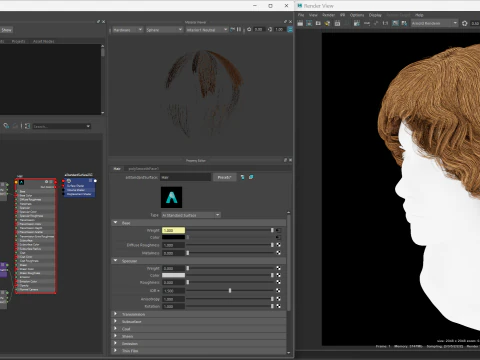The width and height of the screenshot is (480, 360).
Task: Open the File menu in Render View
Action: pyautogui.click(x=301, y=15)
